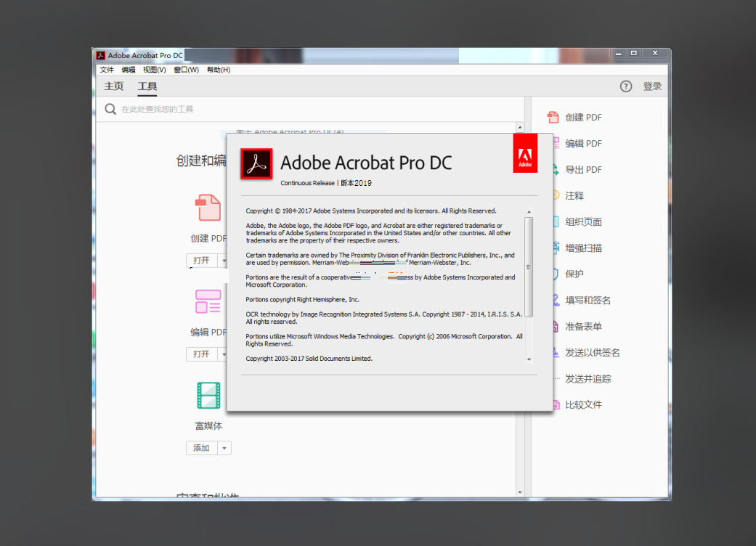Click 打开 button under 编辑 PDF
This screenshot has height=546, width=756.
pyautogui.click(x=201, y=354)
